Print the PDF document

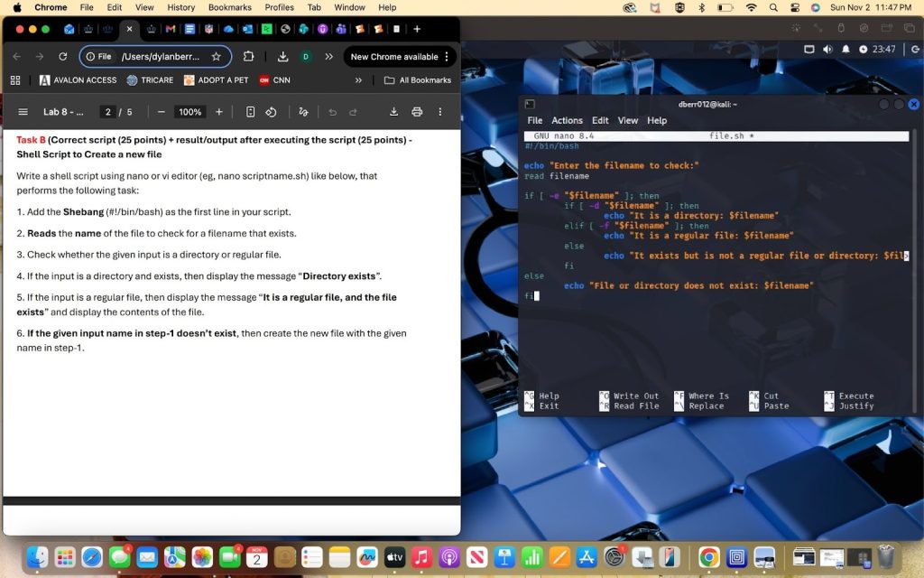[417, 112]
